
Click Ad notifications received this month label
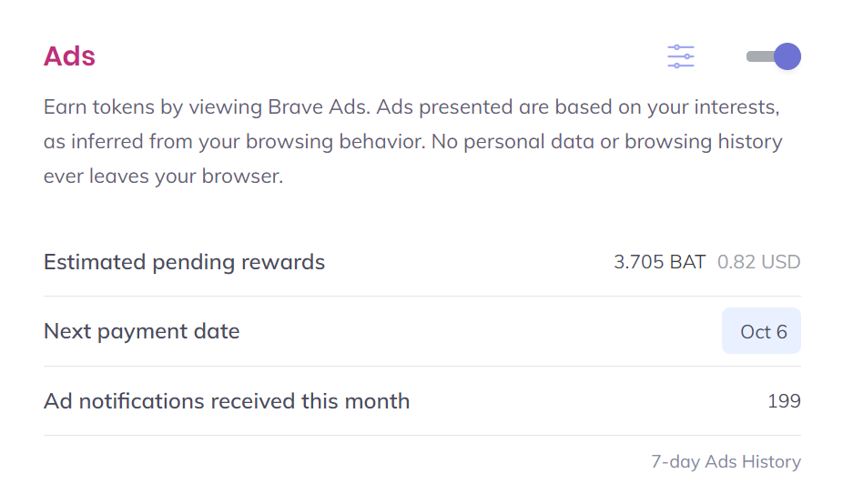click(x=227, y=401)
